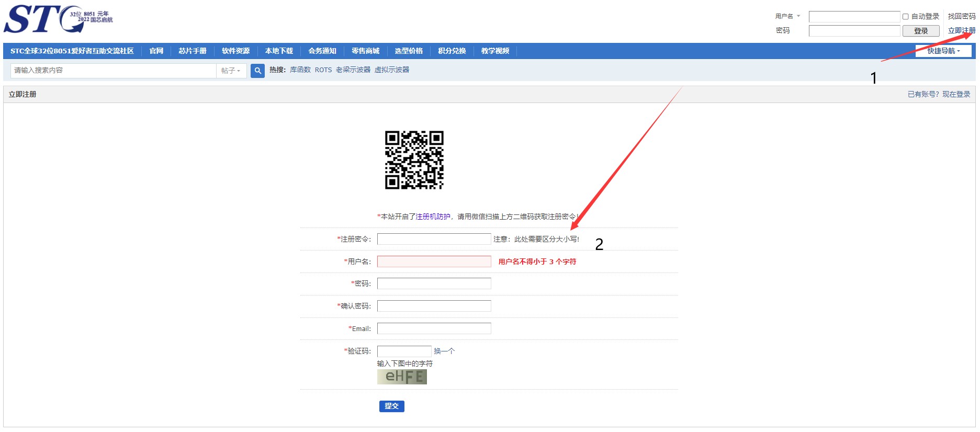Click the 立即注册 panel heading text

point(22,94)
